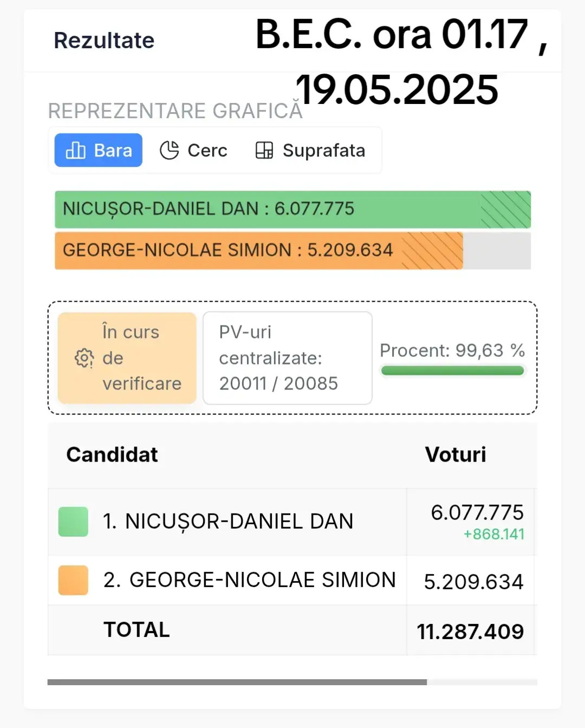Select the Bara chart view tab

tap(98, 150)
